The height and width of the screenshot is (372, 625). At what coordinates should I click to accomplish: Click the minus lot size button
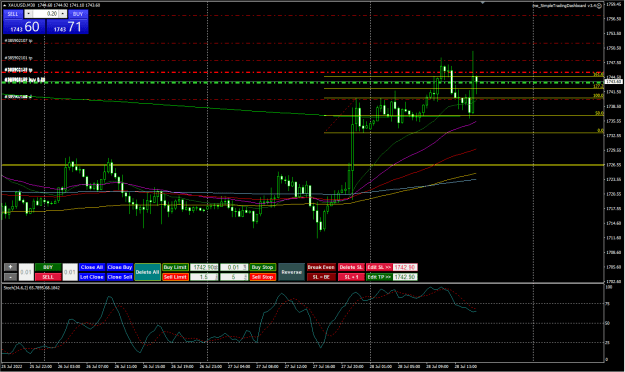click(10, 277)
